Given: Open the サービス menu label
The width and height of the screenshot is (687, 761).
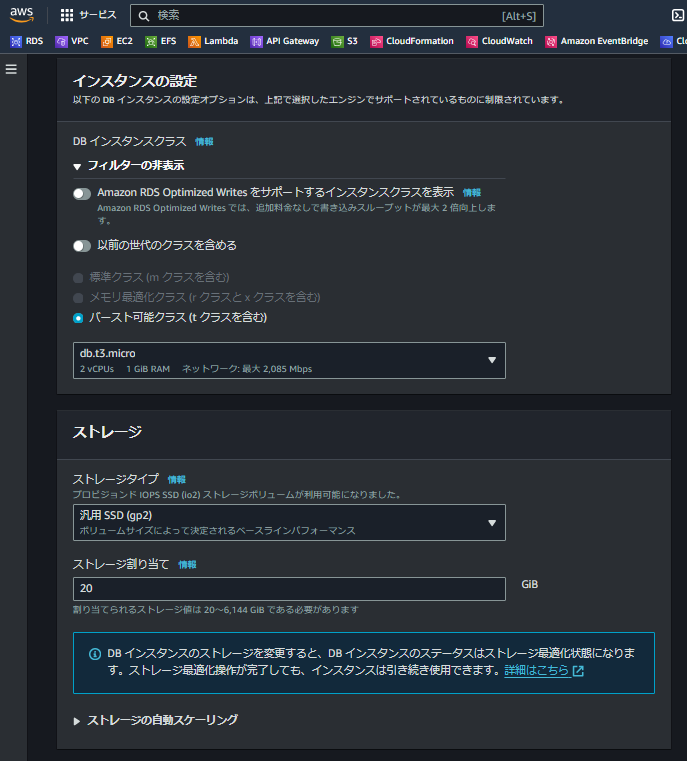Looking at the screenshot, I should pyautogui.click(x=98, y=15).
